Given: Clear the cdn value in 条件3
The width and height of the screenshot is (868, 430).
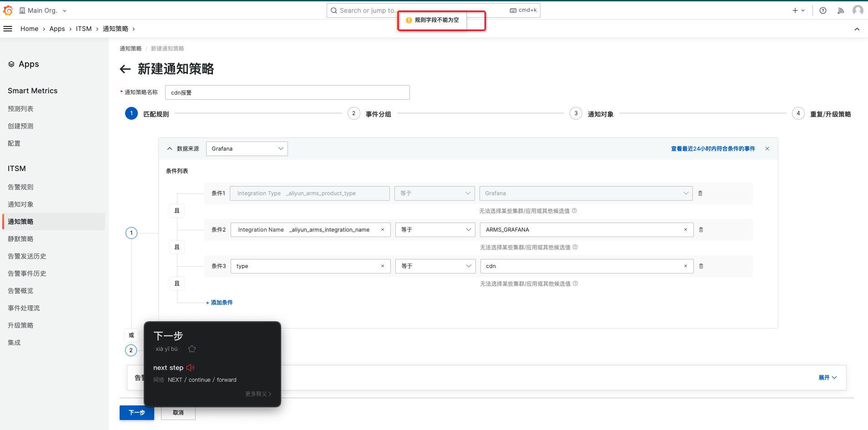Looking at the screenshot, I should (686, 266).
